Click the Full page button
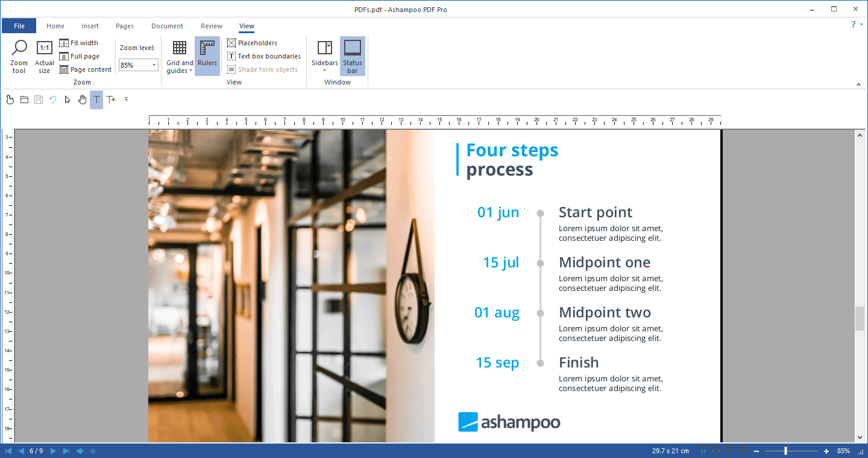868x458 pixels. [x=79, y=56]
